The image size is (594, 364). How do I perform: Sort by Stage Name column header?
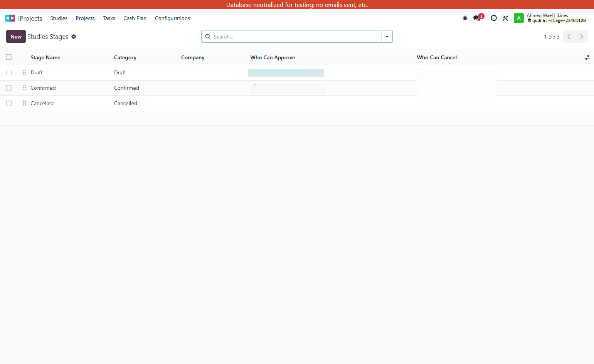(x=45, y=57)
